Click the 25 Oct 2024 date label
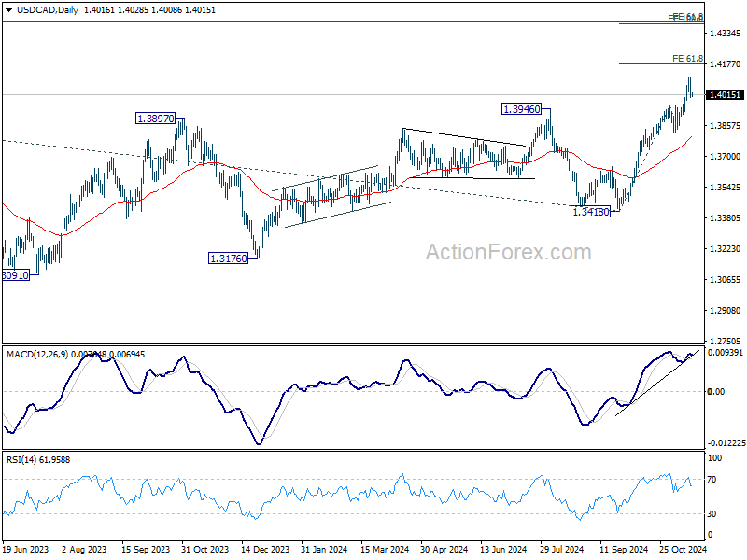This screenshot has height=560, width=747. click(x=683, y=549)
